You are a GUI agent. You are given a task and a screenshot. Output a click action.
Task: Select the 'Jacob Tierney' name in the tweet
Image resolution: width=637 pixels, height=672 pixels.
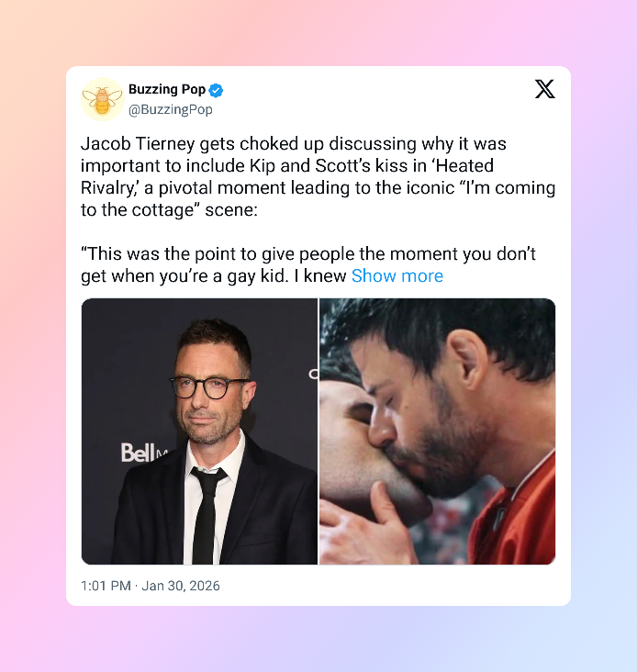tap(138, 144)
